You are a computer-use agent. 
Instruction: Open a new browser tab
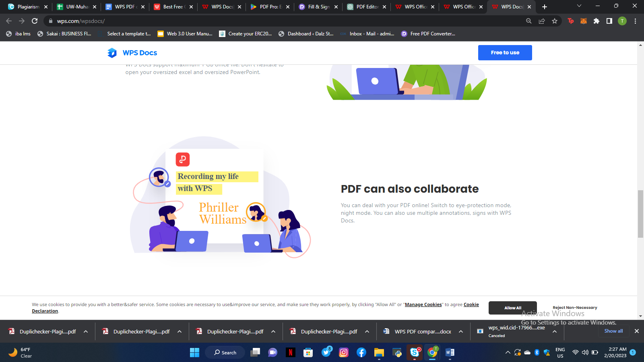click(545, 7)
